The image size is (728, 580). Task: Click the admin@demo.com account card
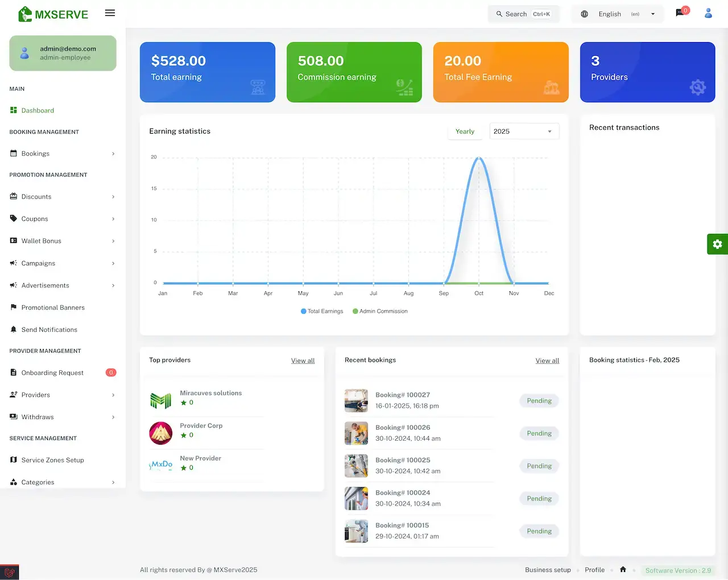[63, 53]
